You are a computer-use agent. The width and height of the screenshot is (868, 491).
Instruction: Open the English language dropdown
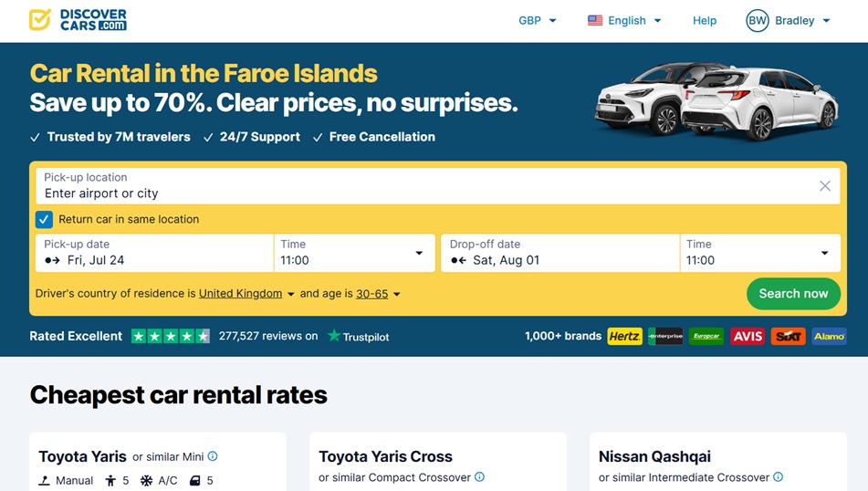coord(624,20)
